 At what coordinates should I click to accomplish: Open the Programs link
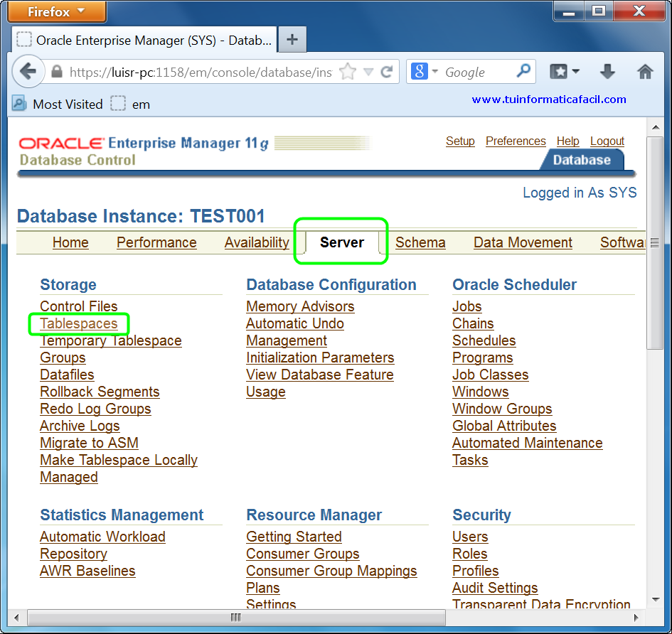point(483,358)
